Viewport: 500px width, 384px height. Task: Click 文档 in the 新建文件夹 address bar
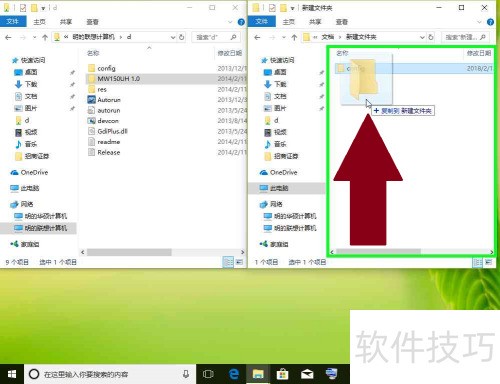click(328, 37)
